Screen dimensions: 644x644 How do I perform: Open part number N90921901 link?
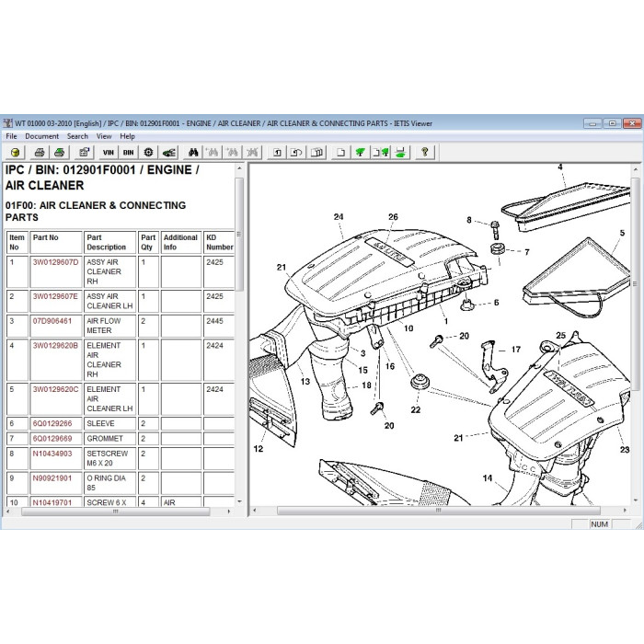(x=52, y=478)
